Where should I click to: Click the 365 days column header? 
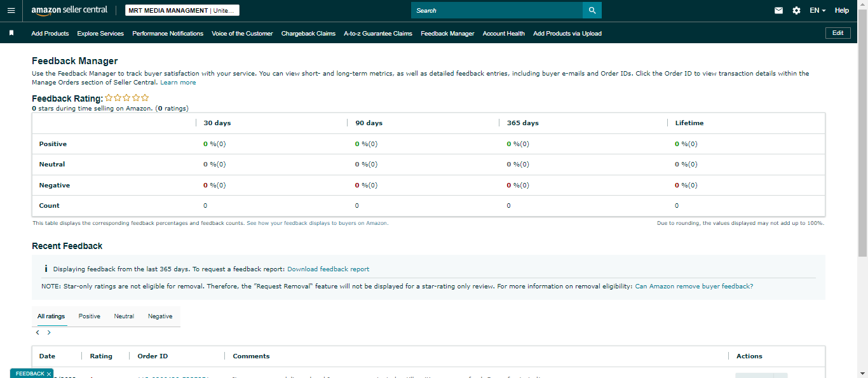(x=522, y=123)
